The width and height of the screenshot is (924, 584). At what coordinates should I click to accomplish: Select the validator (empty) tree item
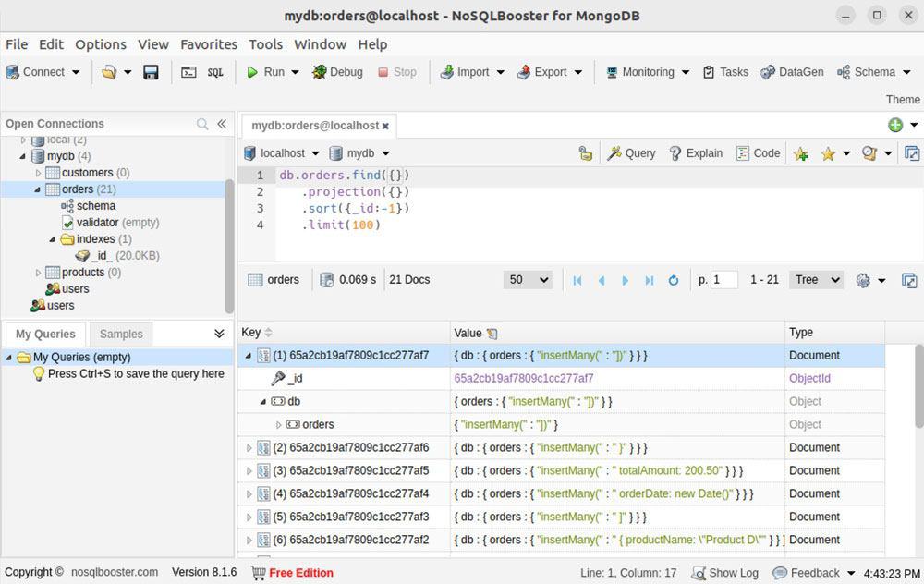pyautogui.click(x=110, y=222)
